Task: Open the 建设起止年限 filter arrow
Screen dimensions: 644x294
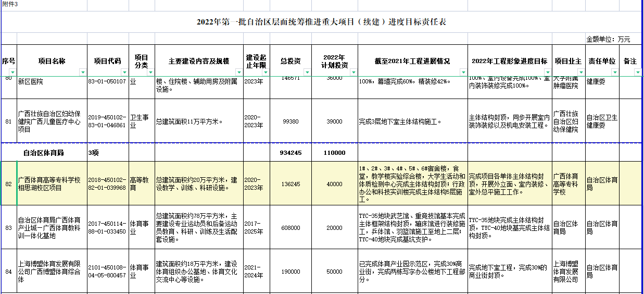Action: click(265, 72)
